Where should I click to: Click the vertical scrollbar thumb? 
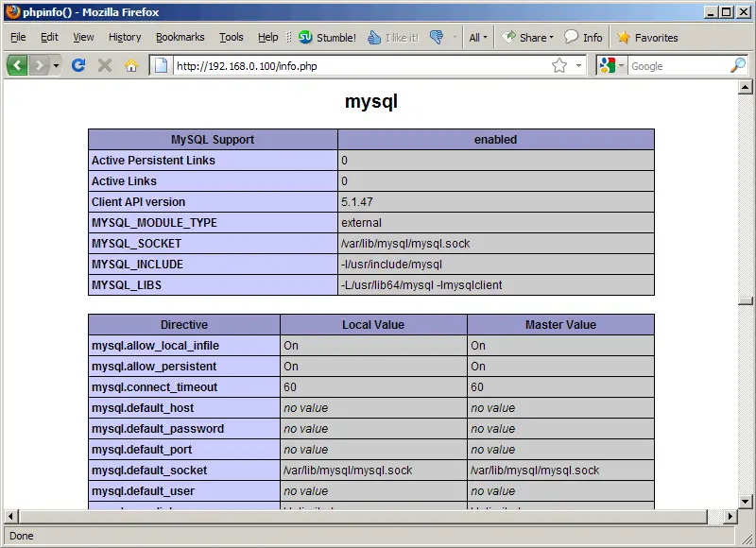point(745,300)
